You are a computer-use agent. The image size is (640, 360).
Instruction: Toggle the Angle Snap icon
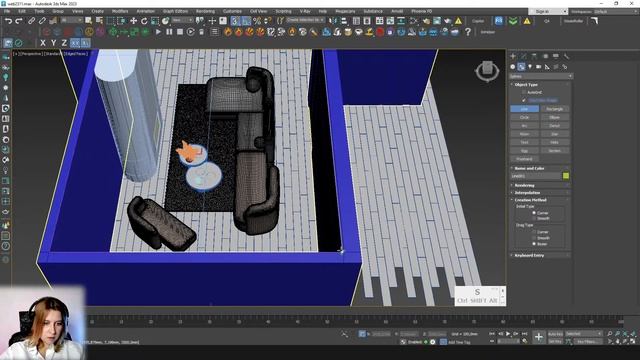[x=246, y=21]
